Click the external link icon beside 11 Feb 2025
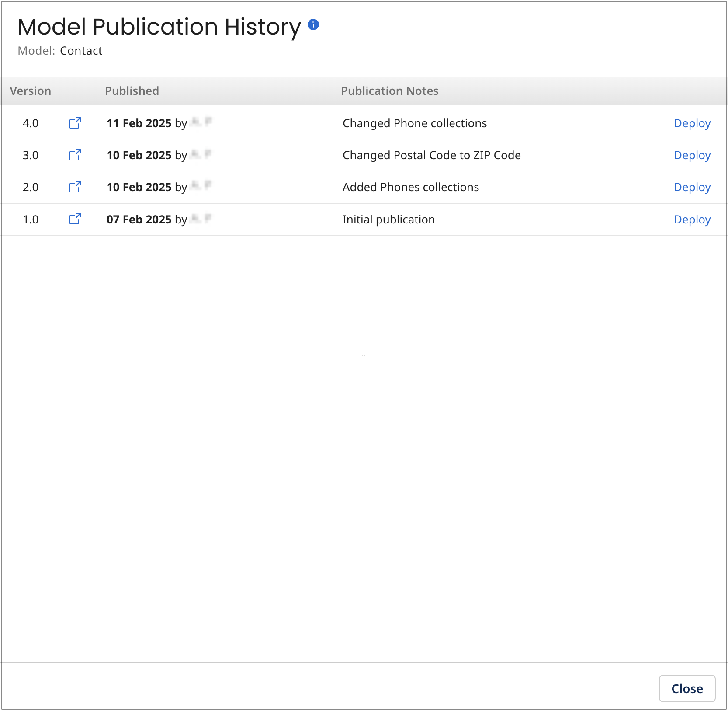 75,123
